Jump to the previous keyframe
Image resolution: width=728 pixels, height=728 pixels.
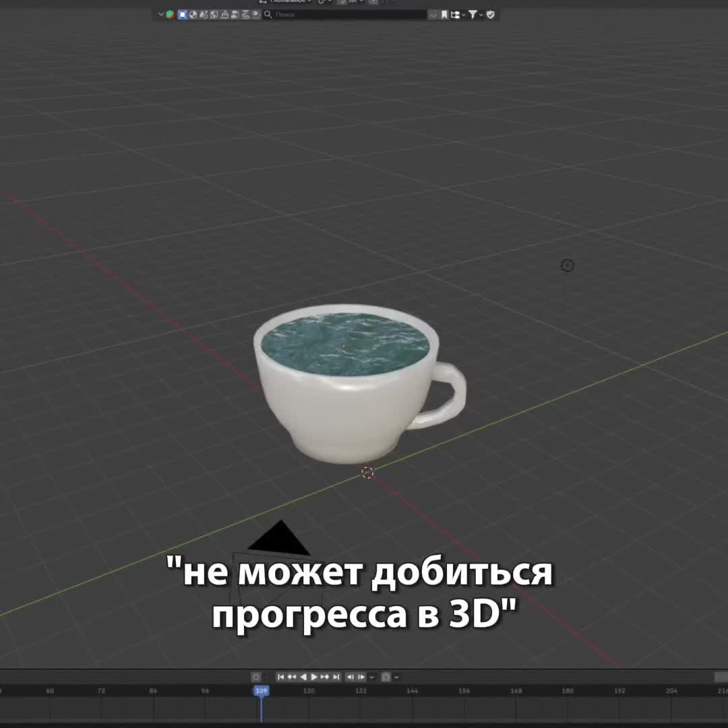pyautogui.click(x=292, y=677)
